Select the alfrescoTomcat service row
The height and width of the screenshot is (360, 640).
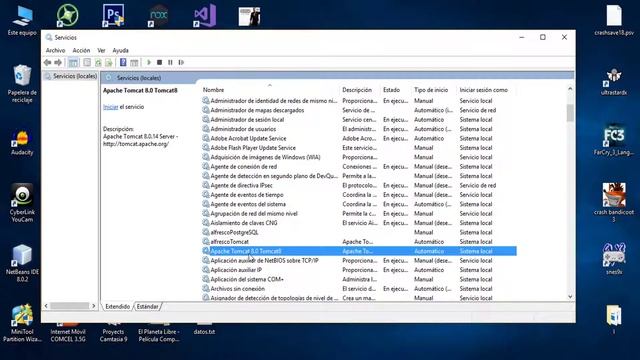(x=359, y=242)
